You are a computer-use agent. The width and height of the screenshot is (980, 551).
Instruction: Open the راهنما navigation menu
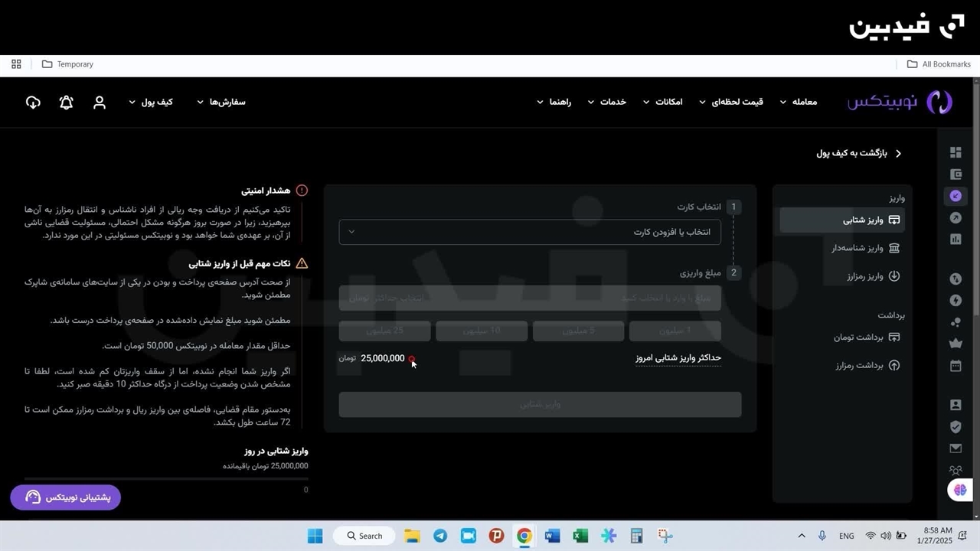(554, 102)
